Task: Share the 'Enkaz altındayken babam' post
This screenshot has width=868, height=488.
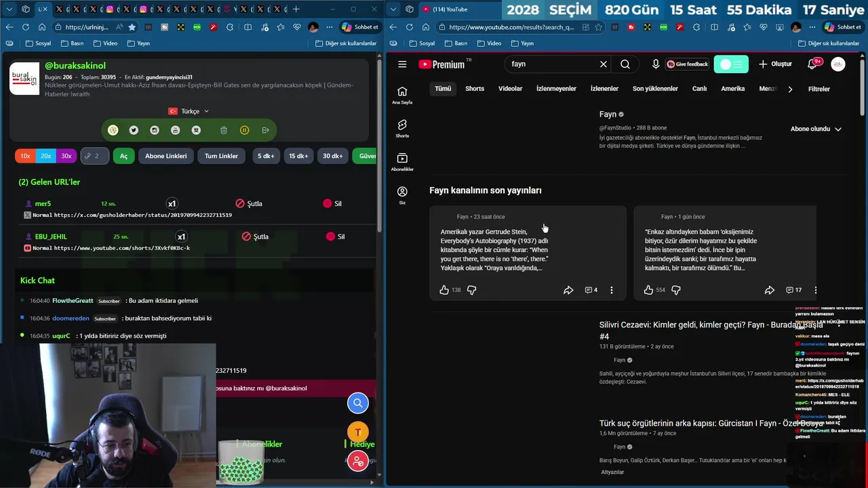Action: pyautogui.click(x=770, y=290)
